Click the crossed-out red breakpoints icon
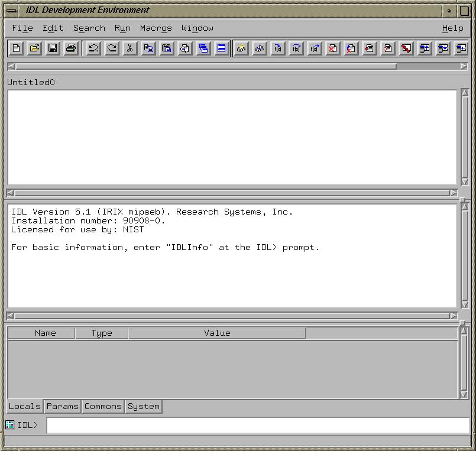Viewport: 476px width, 451px height. (406, 48)
